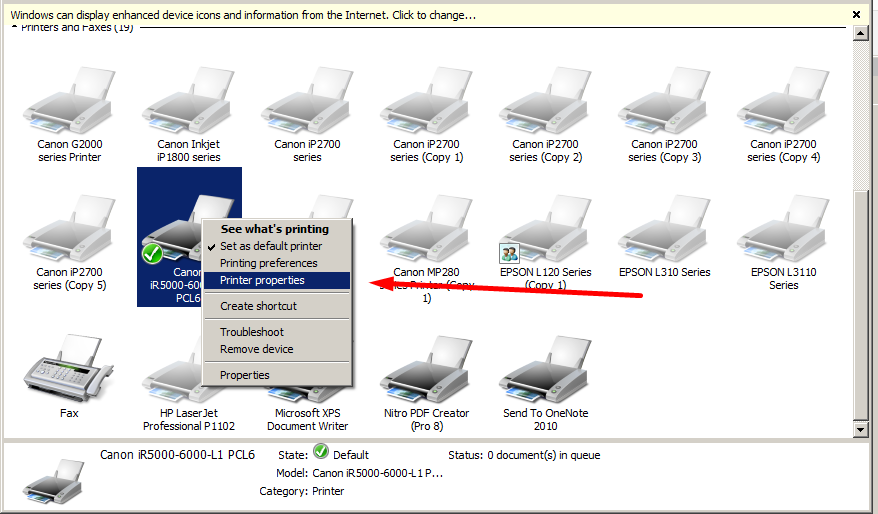Screen dimensions: 878x514
Task: Toggle Set as default printer menu item
Action: point(277,246)
